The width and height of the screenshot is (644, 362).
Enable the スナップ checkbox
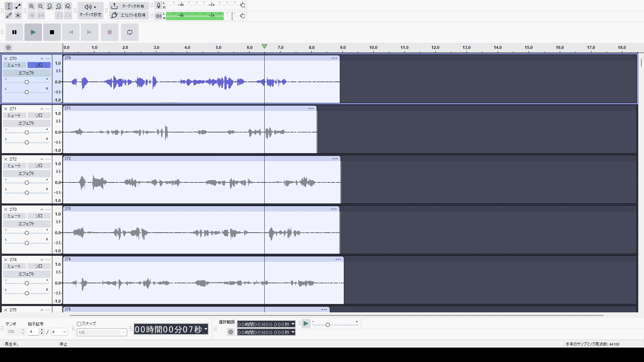[79, 324]
